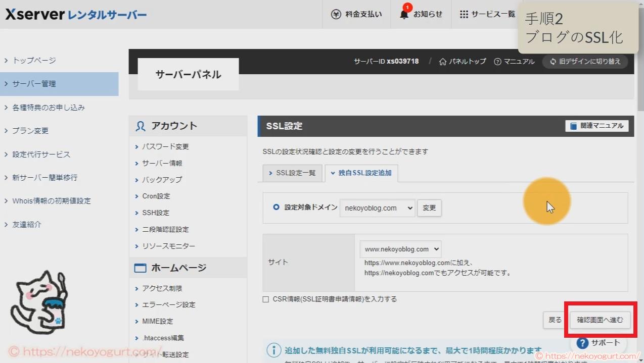Click the 変更 button next to the domain
Viewport: 644px width, 363px height.
(429, 208)
